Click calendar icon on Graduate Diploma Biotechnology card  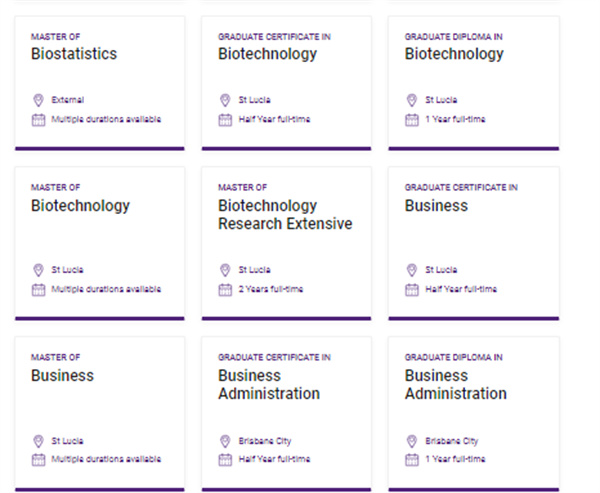(411, 119)
